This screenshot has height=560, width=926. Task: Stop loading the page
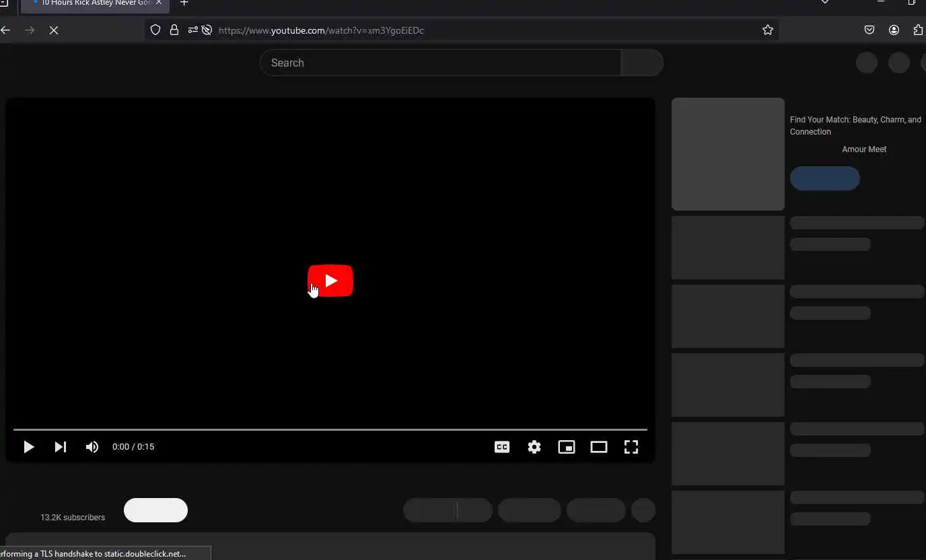pos(54,30)
